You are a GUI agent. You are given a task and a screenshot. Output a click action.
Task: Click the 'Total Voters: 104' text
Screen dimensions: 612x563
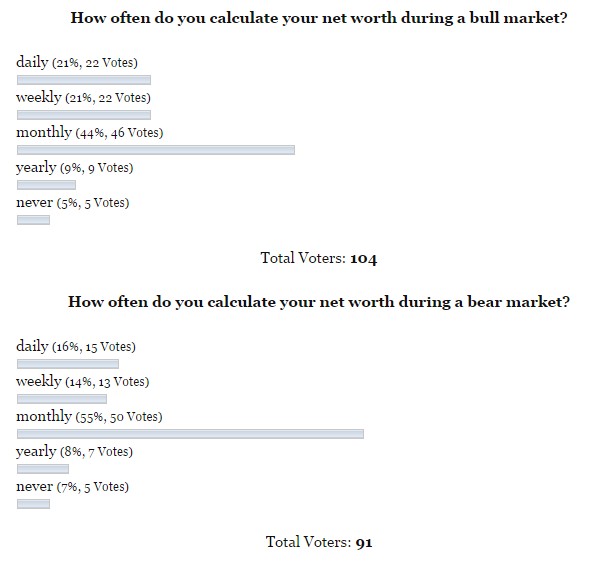pyautogui.click(x=318, y=258)
